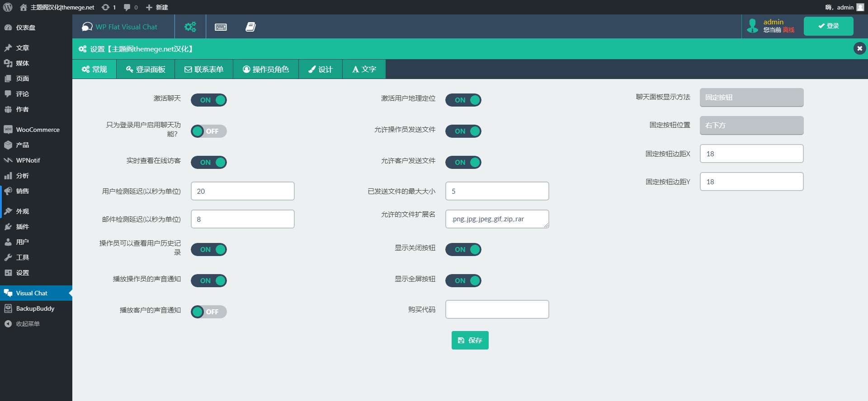This screenshot has height=401, width=868.
Task: Switch to the 操作员角色 tab
Action: click(x=266, y=69)
